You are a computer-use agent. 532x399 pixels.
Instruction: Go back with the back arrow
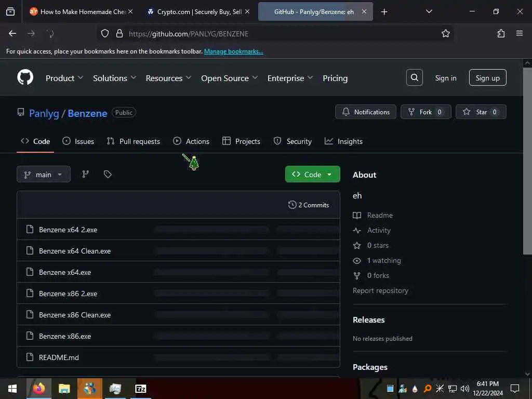(12, 33)
